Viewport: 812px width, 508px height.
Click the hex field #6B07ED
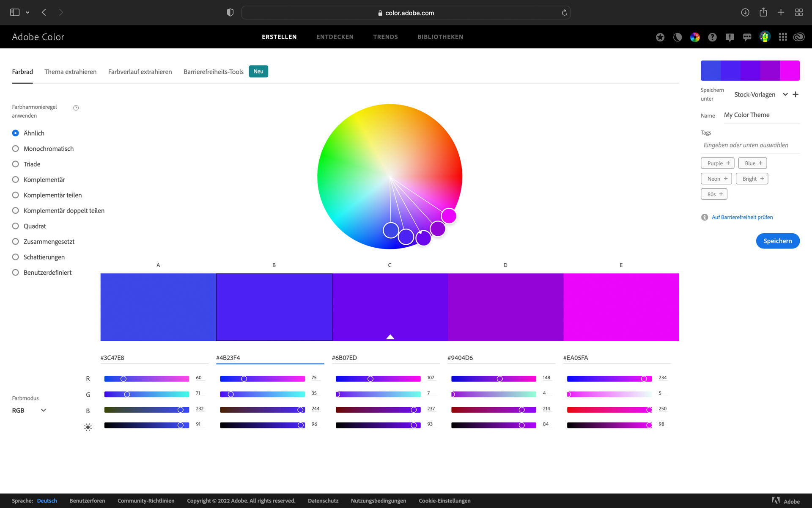[385, 358]
